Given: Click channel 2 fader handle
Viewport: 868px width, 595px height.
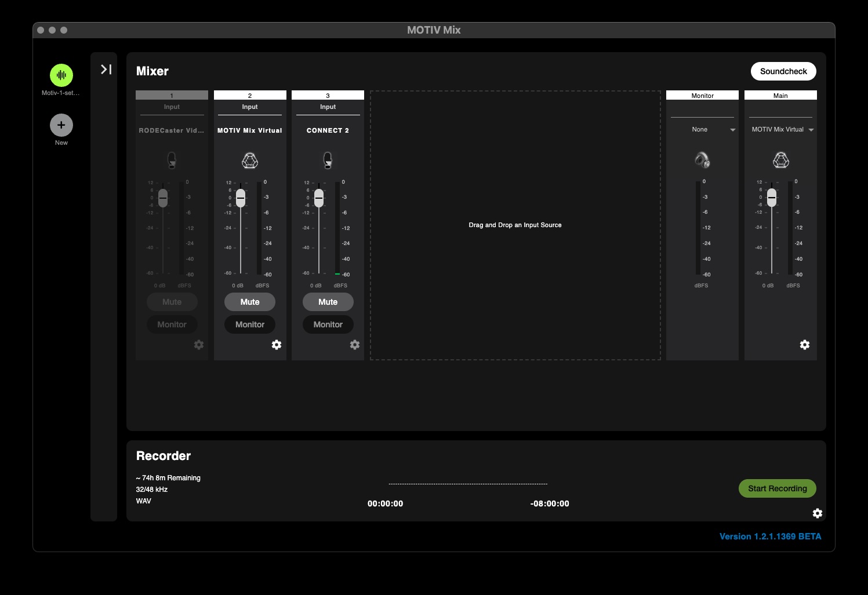Looking at the screenshot, I should tap(241, 198).
